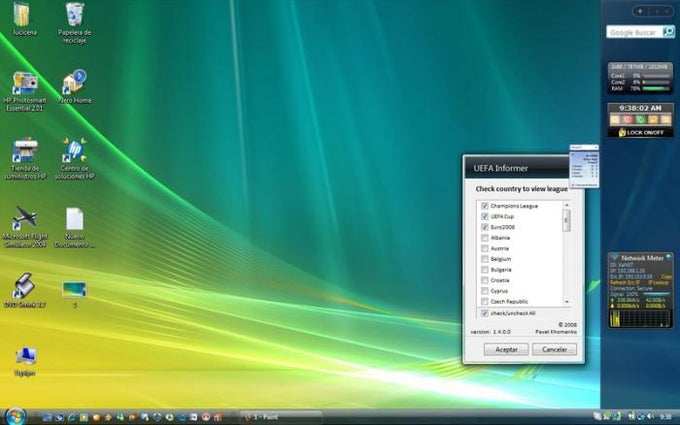Click the small UEFA Informer gadget
The height and width of the screenshot is (425, 680).
tap(584, 166)
